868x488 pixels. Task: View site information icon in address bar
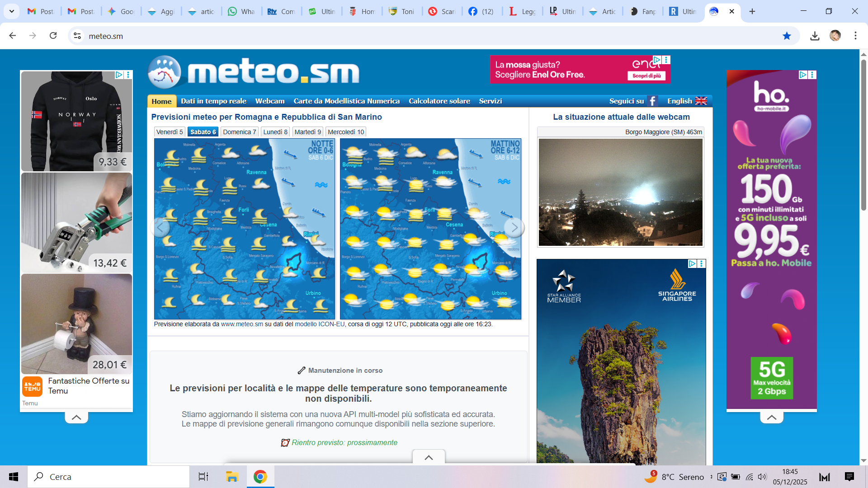77,36
